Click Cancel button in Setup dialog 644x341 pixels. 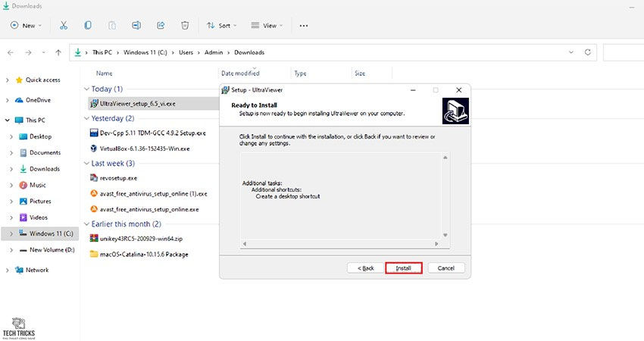pos(446,268)
